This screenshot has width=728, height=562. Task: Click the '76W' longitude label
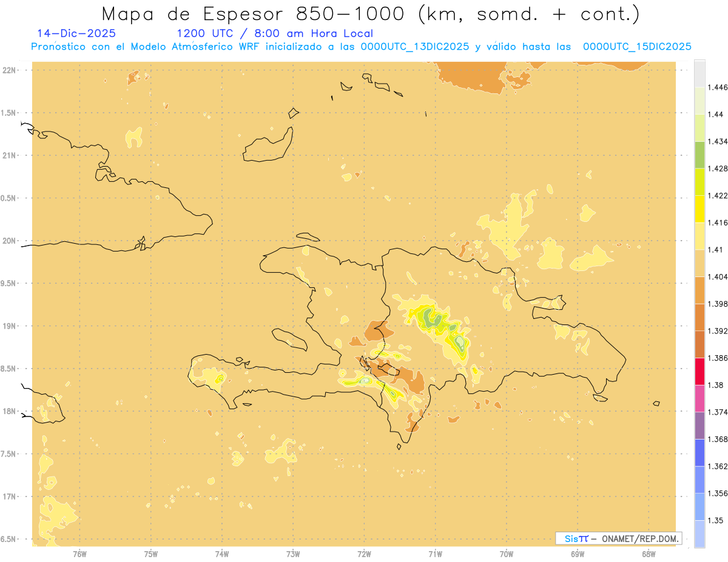coord(79,554)
